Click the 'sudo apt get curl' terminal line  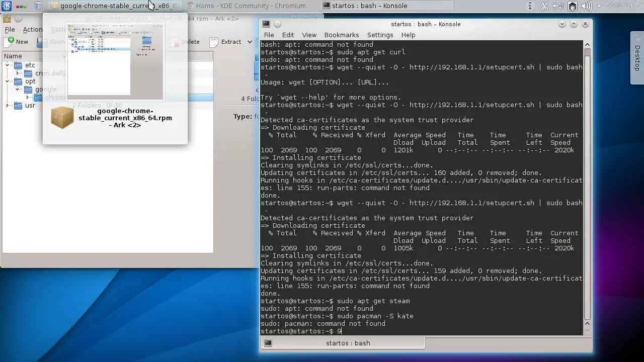[x=333, y=52]
